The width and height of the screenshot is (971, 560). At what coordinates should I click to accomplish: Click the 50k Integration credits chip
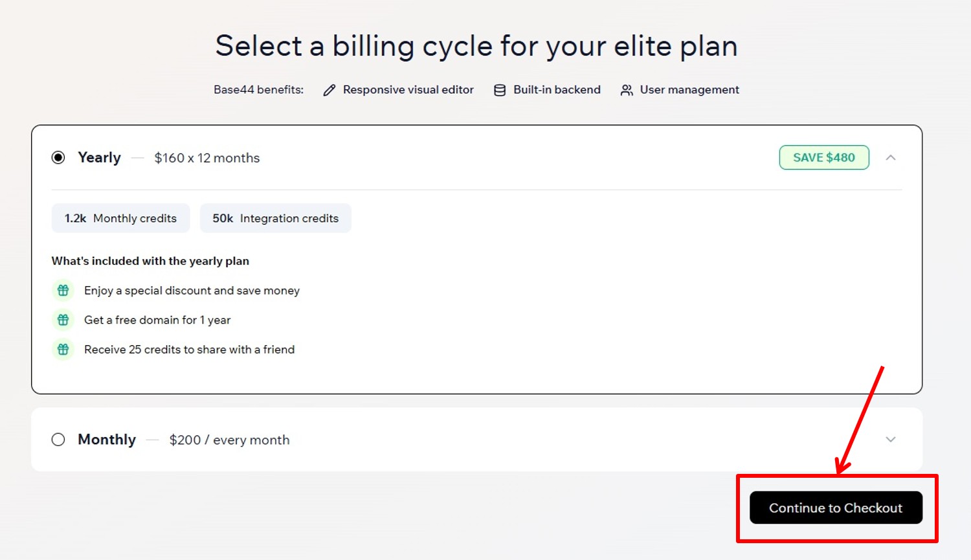(x=275, y=218)
